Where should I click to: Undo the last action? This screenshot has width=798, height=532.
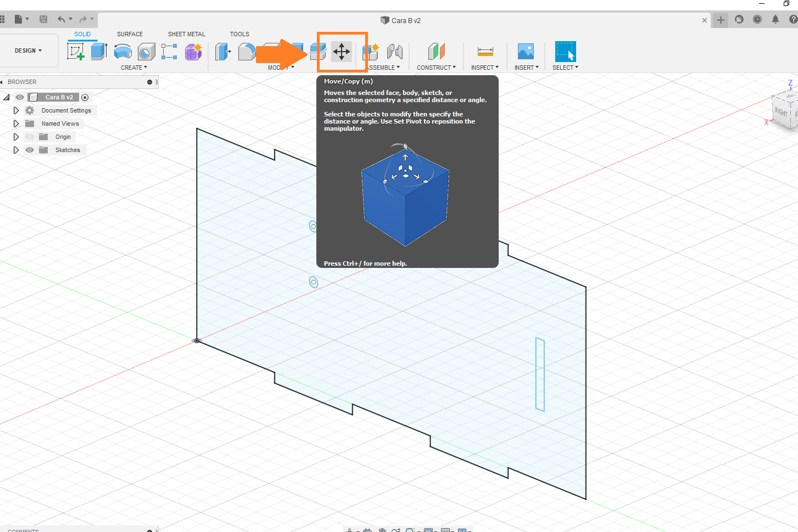(61, 20)
